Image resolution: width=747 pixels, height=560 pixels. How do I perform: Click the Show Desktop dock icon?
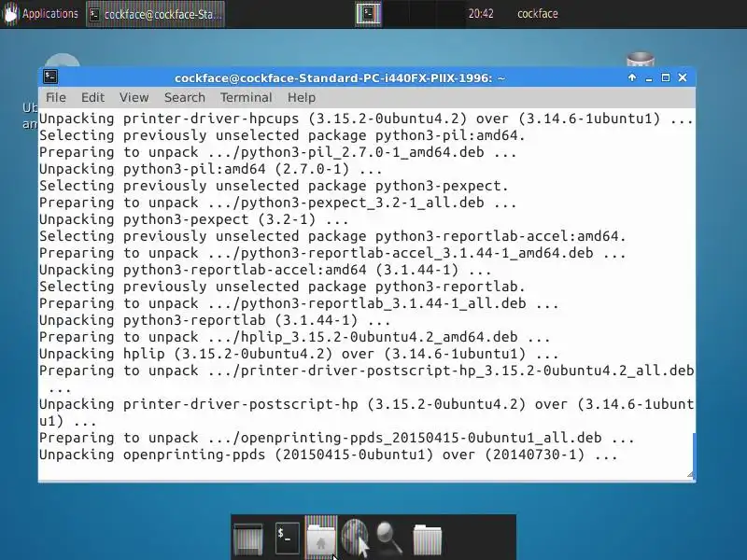click(x=247, y=539)
